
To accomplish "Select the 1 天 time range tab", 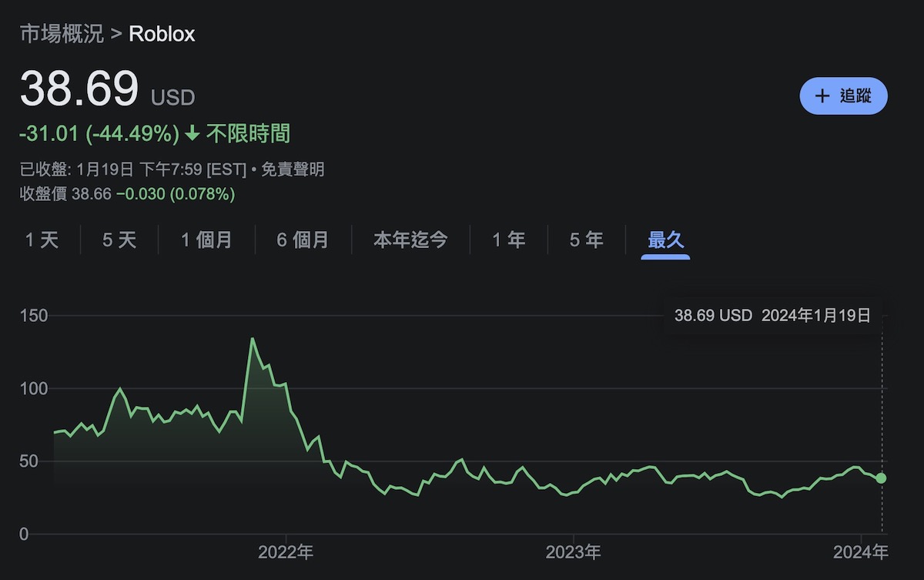I will point(42,240).
